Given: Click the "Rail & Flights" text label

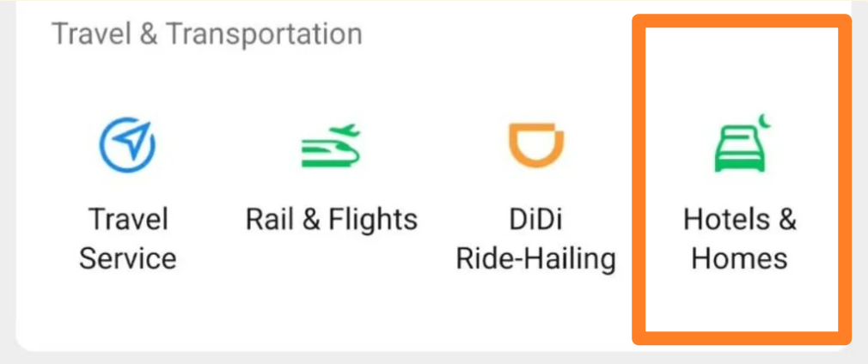Looking at the screenshot, I should click(x=331, y=219).
